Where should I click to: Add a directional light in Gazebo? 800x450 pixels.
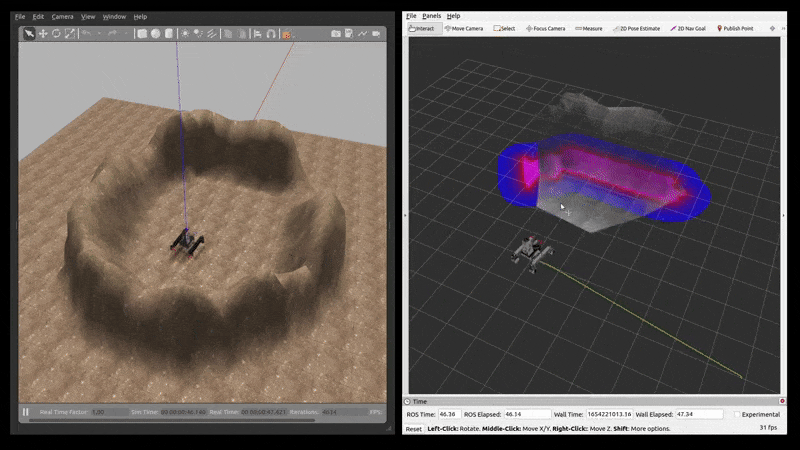[x=211, y=34]
